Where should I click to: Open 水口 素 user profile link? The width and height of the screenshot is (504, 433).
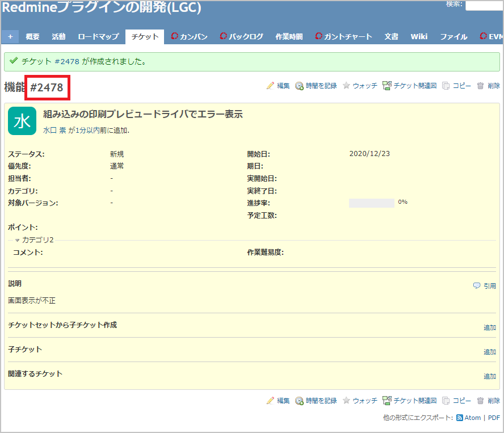(x=54, y=130)
